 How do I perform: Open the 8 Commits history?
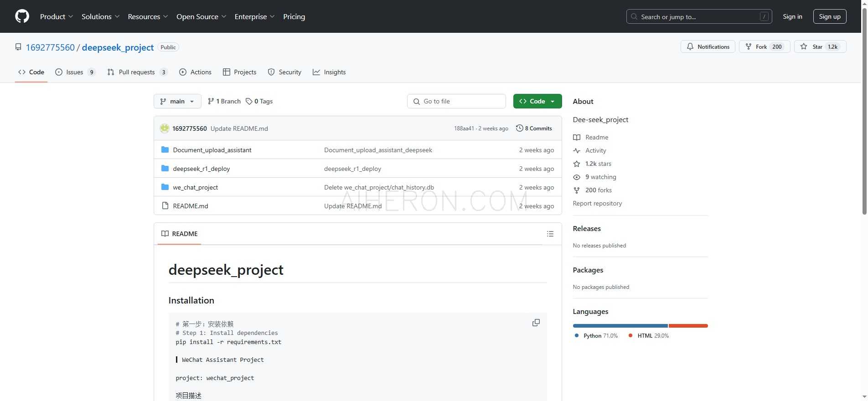pyautogui.click(x=534, y=129)
